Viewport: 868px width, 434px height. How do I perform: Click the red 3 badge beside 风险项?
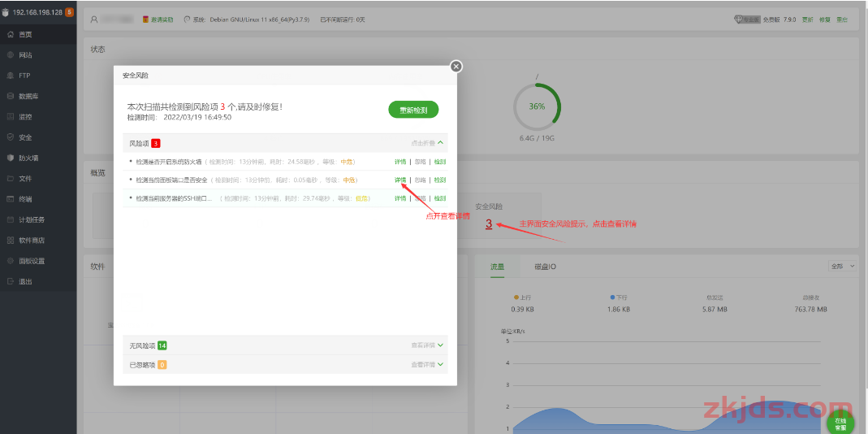tap(156, 144)
